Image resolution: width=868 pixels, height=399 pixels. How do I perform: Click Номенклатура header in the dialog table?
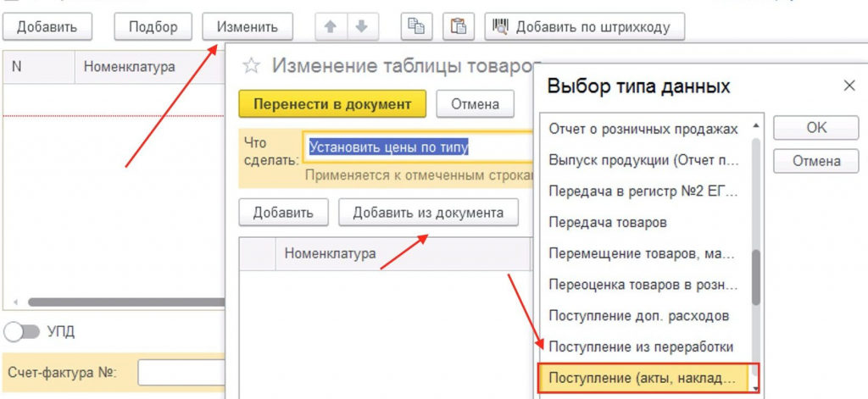(x=403, y=253)
